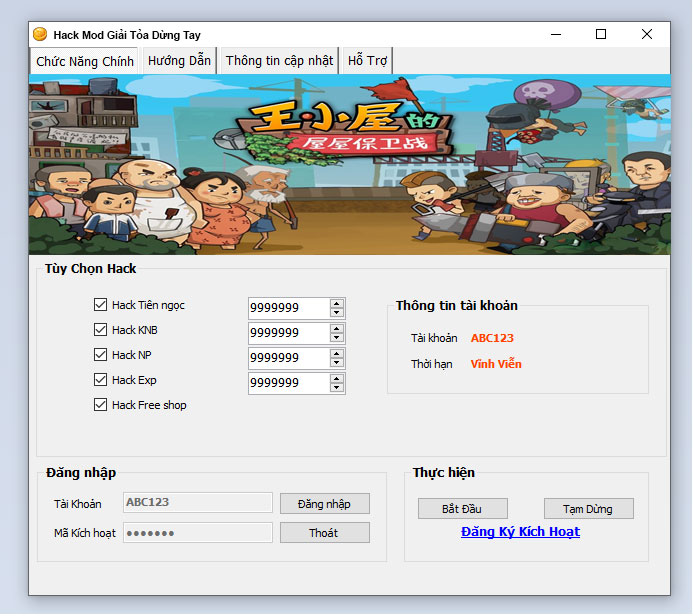Click the Bắt Đầu button

pos(463,509)
